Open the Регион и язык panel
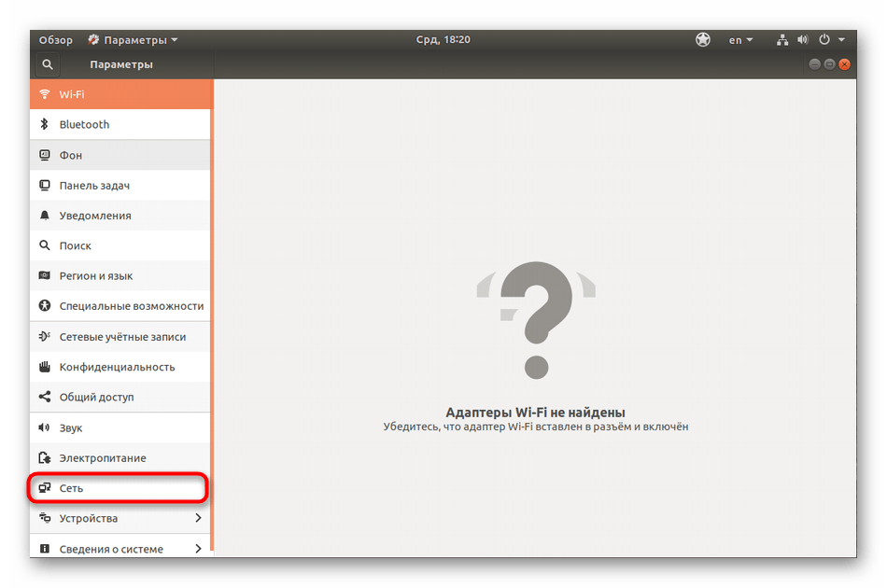887x588 pixels. (x=120, y=275)
